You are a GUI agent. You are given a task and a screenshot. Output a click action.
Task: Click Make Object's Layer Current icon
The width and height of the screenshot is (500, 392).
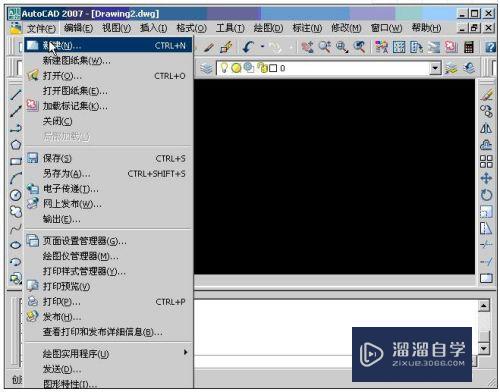point(451,68)
